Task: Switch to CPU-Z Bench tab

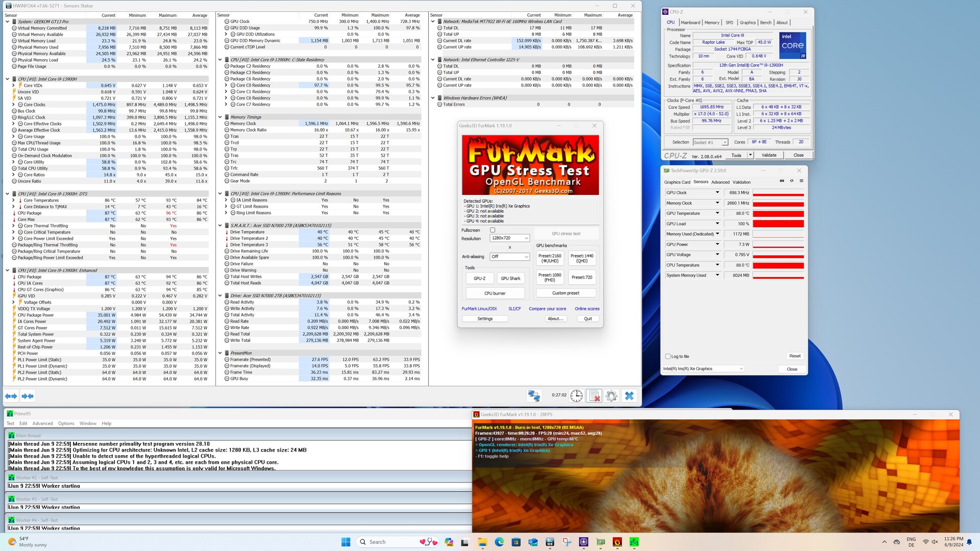Action: tap(766, 22)
